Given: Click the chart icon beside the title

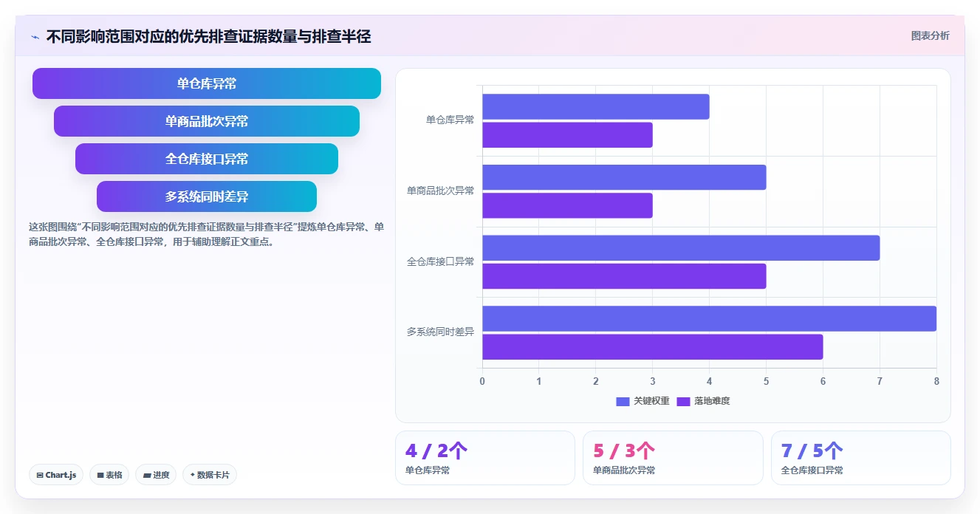Looking at the screenshot, I should click(35, 37).
